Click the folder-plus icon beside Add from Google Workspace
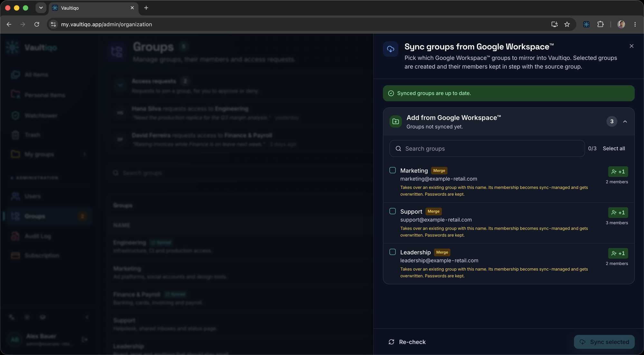 tap(396, 121)
